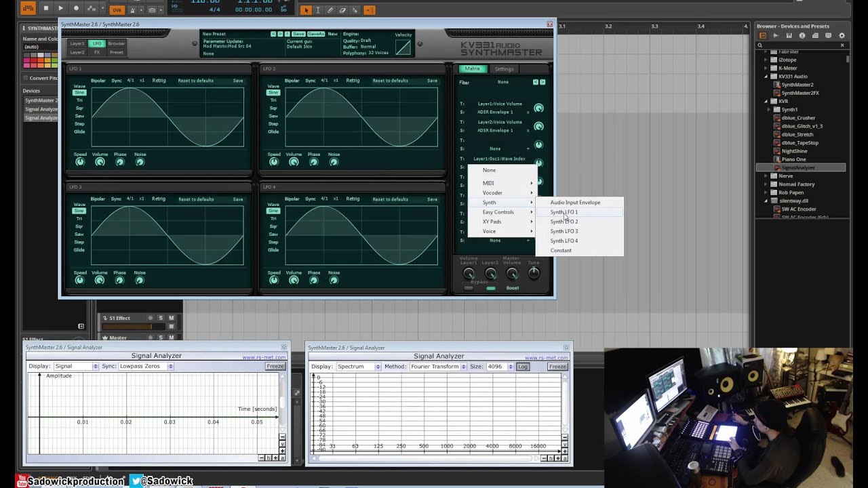Select Tri waveform in LFO 1

[79, 100]
